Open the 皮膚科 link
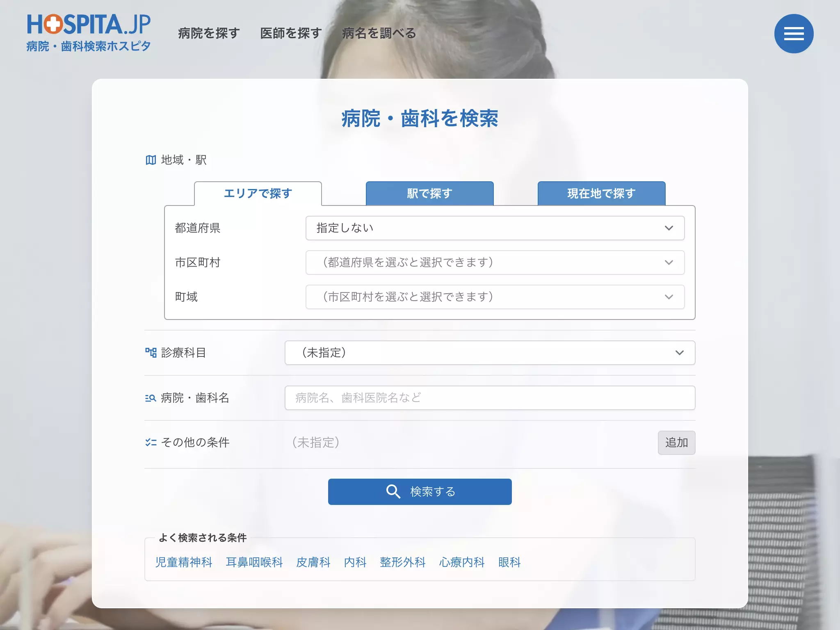 tap(313, 562)
